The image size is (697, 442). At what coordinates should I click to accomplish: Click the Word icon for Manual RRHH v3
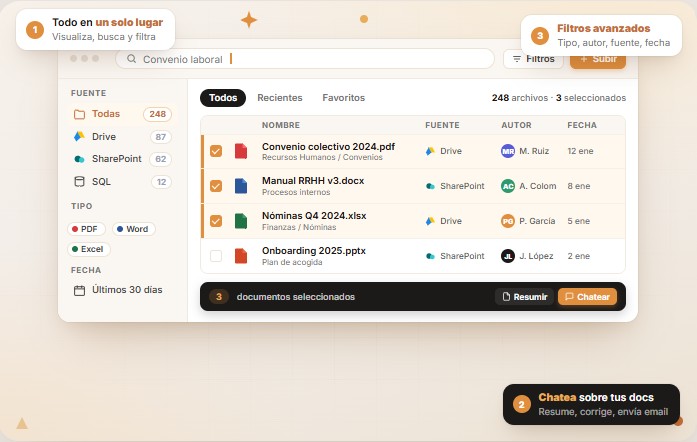(x=241, y=186)
